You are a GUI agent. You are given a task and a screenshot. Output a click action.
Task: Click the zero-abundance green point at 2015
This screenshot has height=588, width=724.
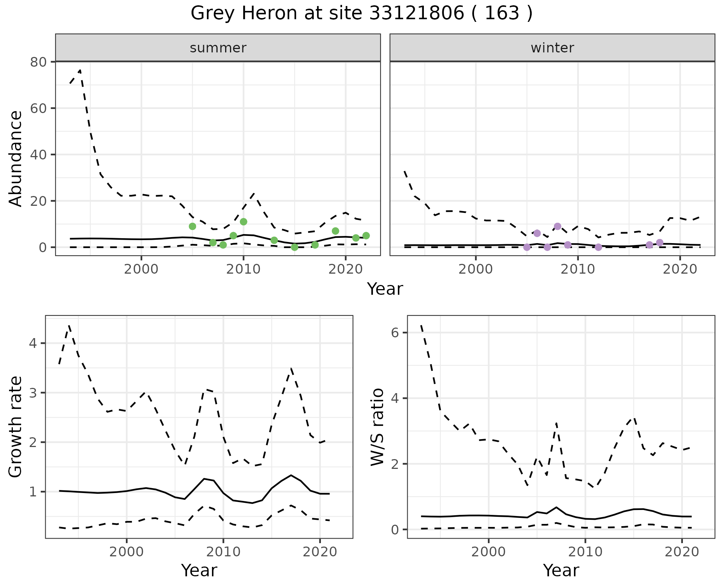295,247
